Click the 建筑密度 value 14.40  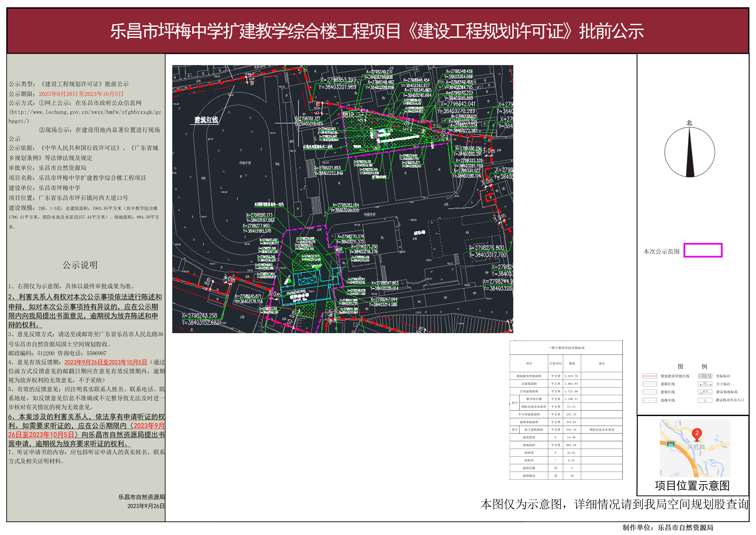(x=571, y=438)
